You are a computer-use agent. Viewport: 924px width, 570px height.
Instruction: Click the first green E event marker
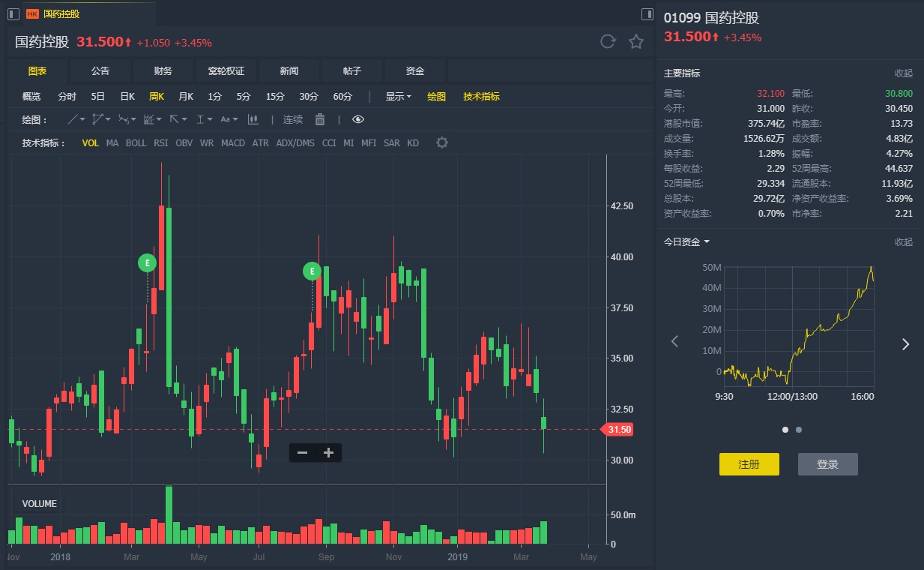pyautogui.click(x=148, y=262)
